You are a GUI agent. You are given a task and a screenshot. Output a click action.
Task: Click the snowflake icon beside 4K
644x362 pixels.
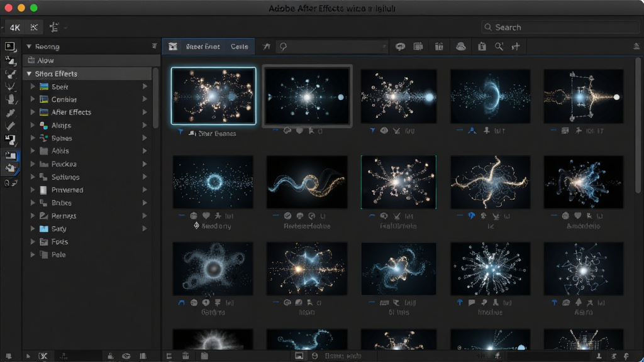34,28
